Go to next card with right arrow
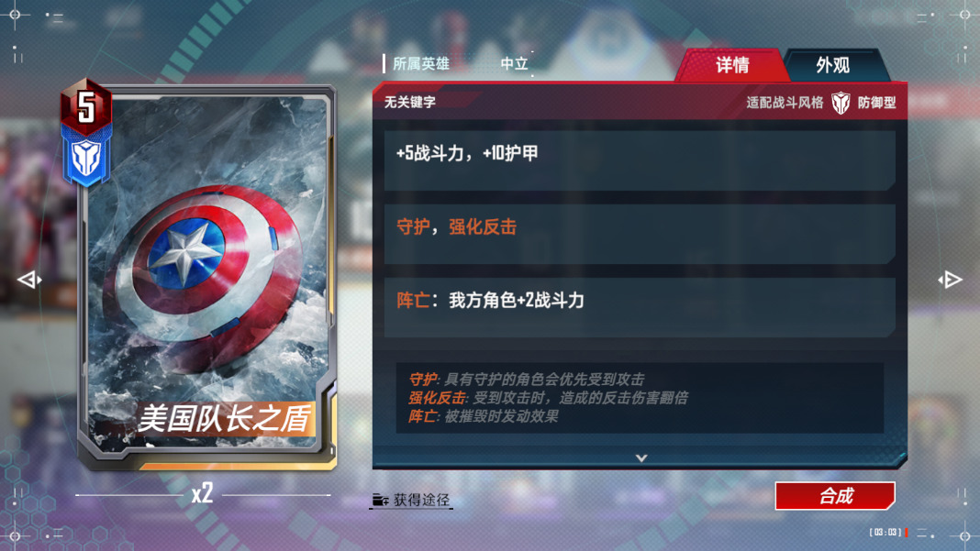Screen dimensions: 980x551 coord(950,280)
